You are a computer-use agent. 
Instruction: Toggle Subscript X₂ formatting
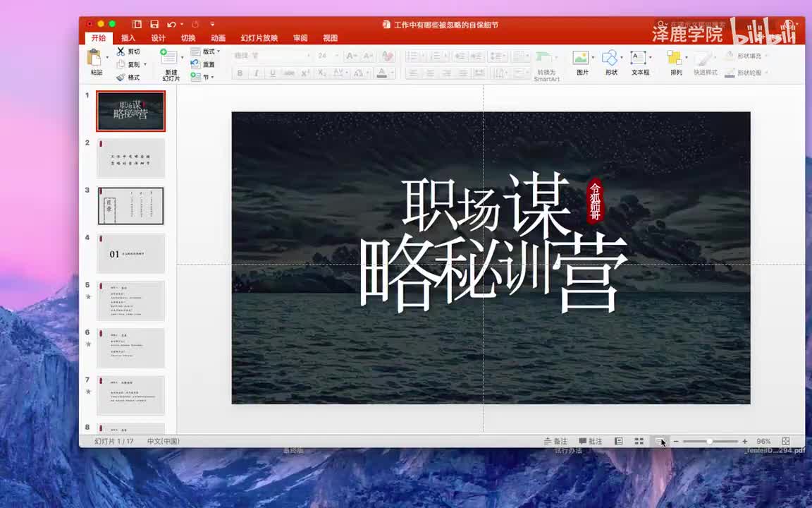click(x=322, y=73)
